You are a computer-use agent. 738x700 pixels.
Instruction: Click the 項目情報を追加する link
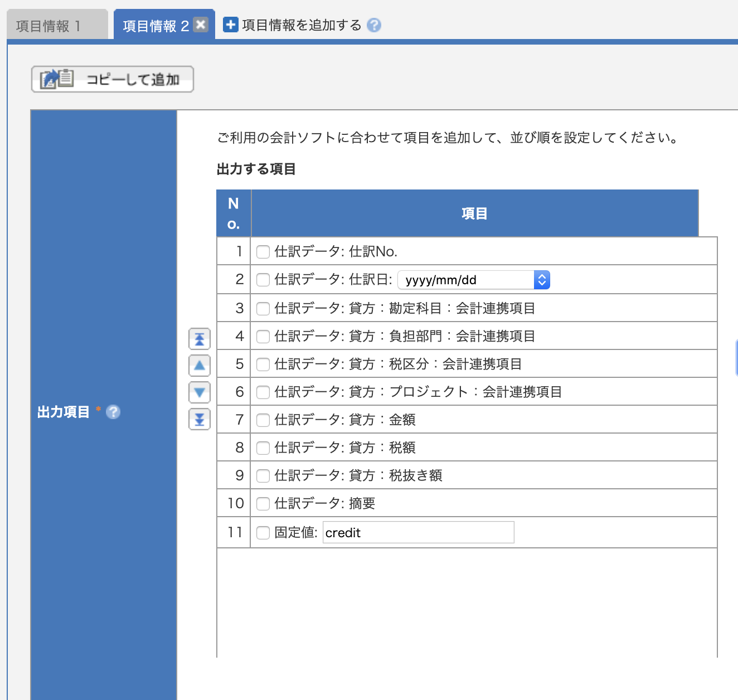click(302, 25)
